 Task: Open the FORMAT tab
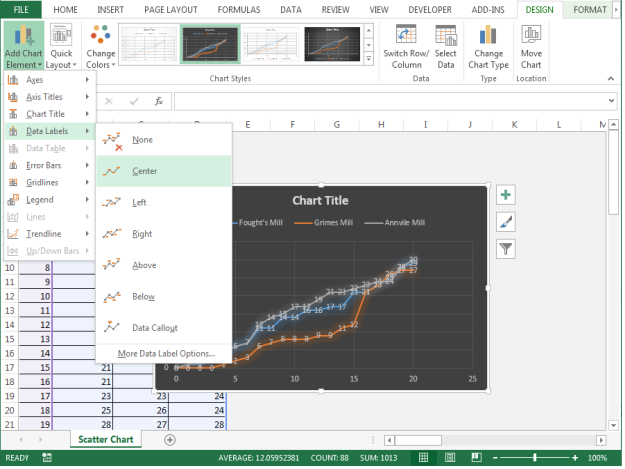point(590,10)
